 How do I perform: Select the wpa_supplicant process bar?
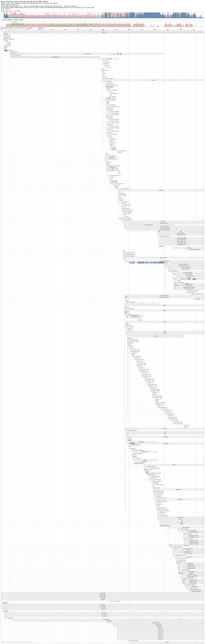165,230
